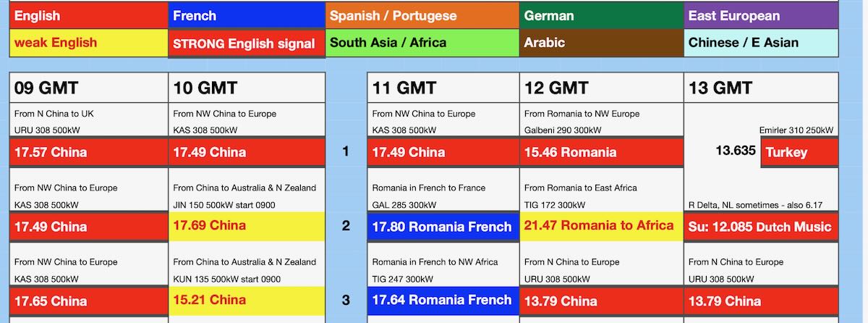Image resolution: width=868 pixels, height=323 pixels.
Task: Click the STRONG English signal legend cell
Action: pyautogui.click(x=247, y=43)
